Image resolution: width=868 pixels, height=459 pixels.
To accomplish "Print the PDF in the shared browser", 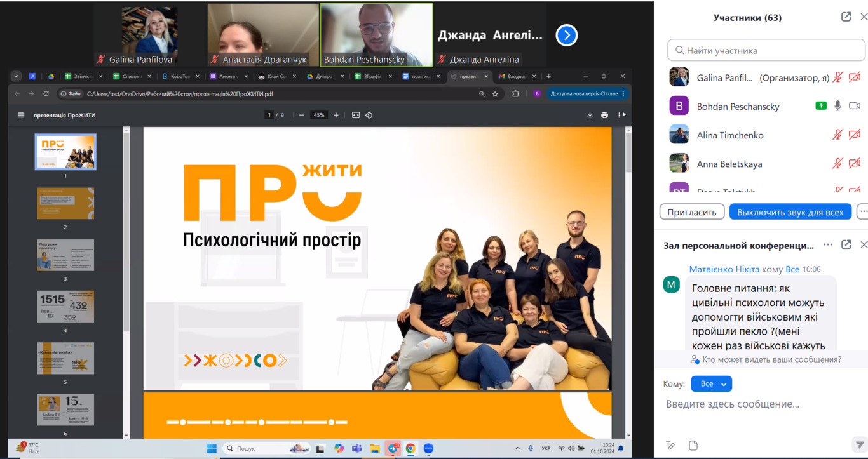I will point(604,115).
